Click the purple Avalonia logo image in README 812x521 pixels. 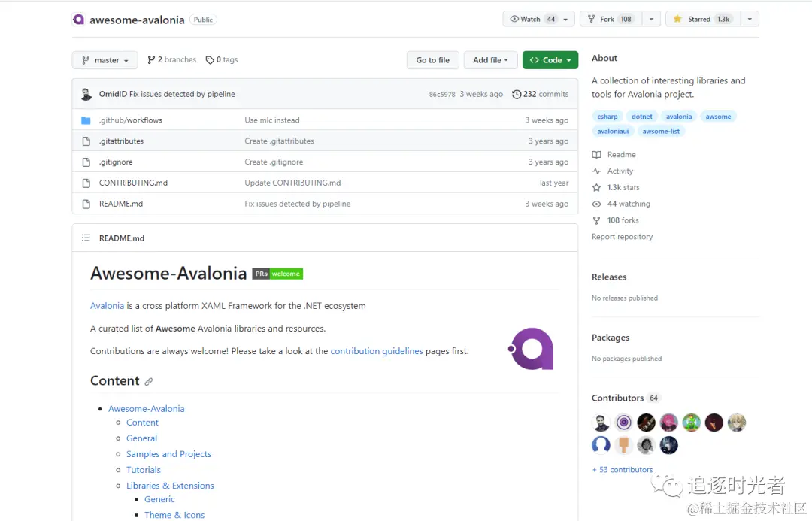click(x=531, y=349)
